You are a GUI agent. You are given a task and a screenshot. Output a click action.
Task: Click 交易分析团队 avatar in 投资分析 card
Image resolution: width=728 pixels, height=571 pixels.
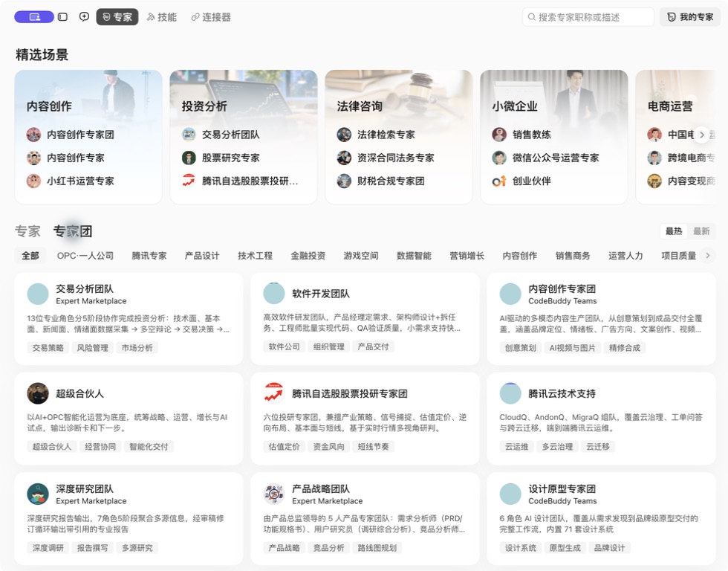[x=189, y=135]
